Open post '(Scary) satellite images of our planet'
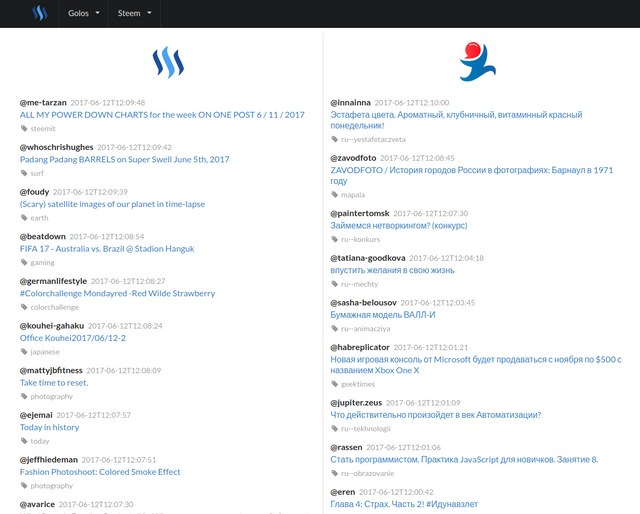The height and width of the screenshot is (514, 640). point(112,204)
